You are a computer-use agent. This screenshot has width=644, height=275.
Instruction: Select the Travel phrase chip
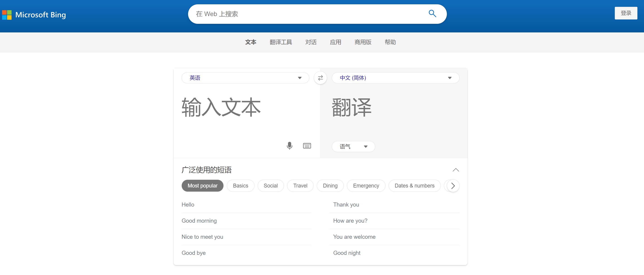(300, 185)
